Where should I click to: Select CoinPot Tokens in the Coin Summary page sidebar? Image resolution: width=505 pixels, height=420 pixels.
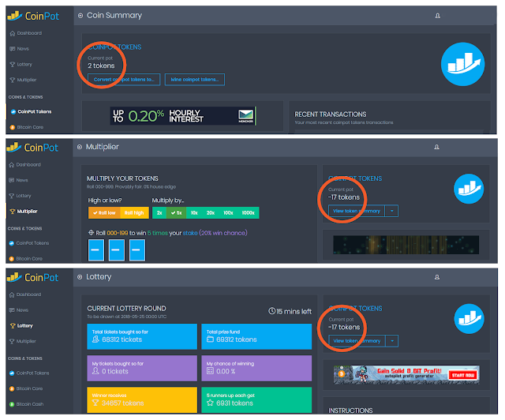31,111
